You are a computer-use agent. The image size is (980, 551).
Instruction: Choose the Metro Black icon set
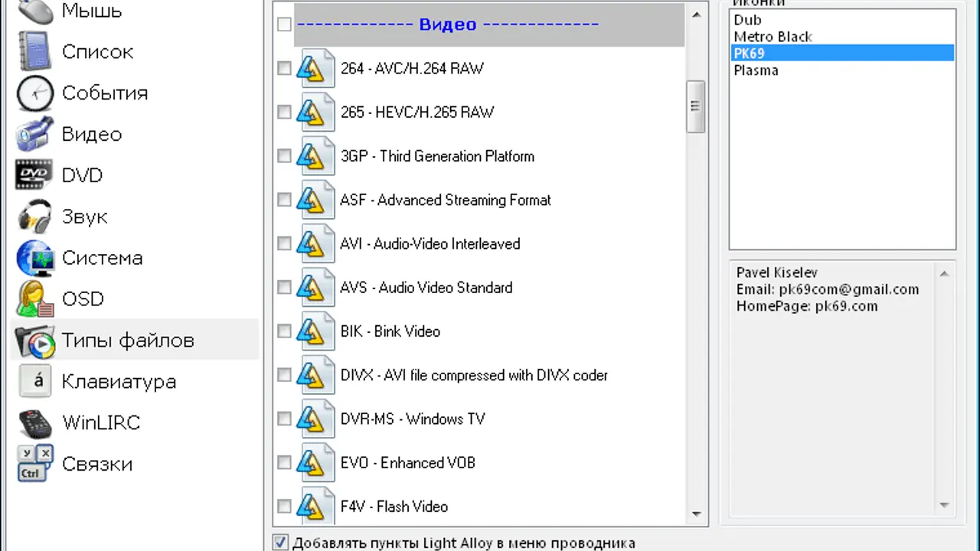tap(773, 37)
